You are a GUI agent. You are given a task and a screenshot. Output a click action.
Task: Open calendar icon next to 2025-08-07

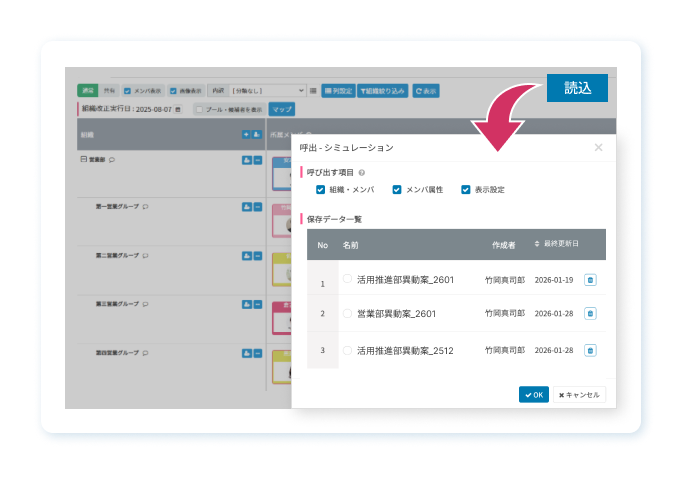(x=178, y=108)
